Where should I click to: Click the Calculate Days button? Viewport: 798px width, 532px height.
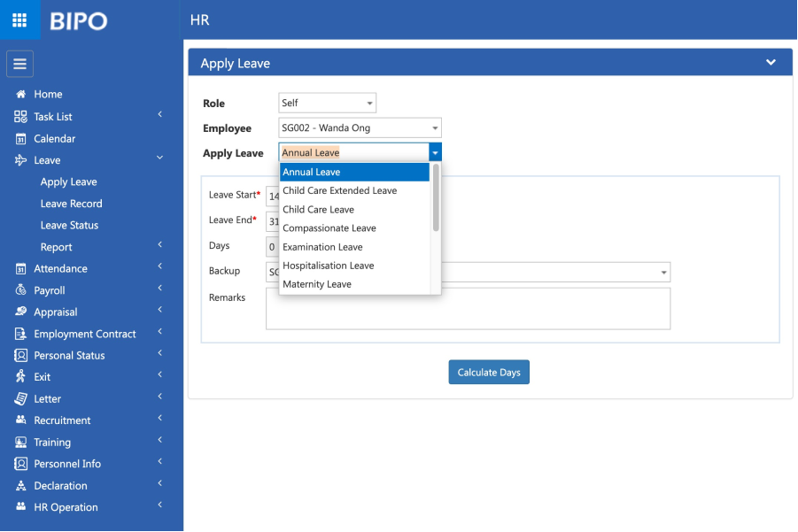coord(489,373)
